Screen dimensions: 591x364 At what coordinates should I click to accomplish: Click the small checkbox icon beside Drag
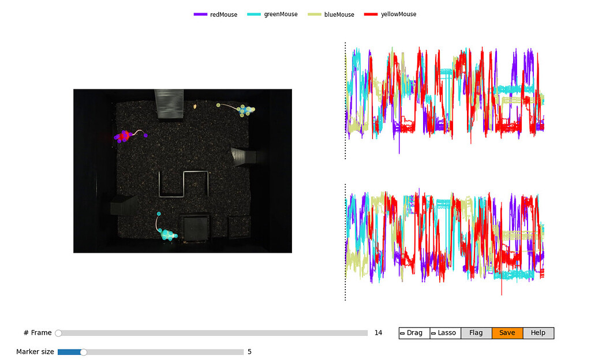[x=402, y=333]
